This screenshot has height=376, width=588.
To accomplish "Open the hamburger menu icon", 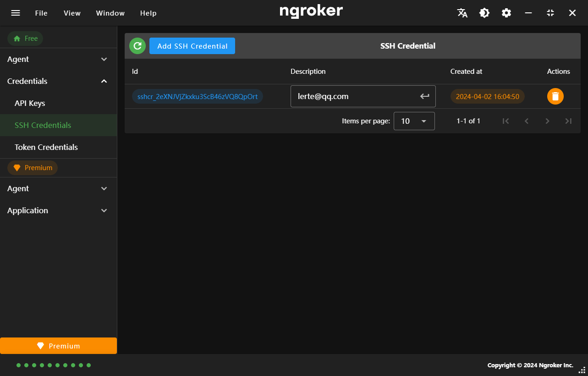I will 16,13.
